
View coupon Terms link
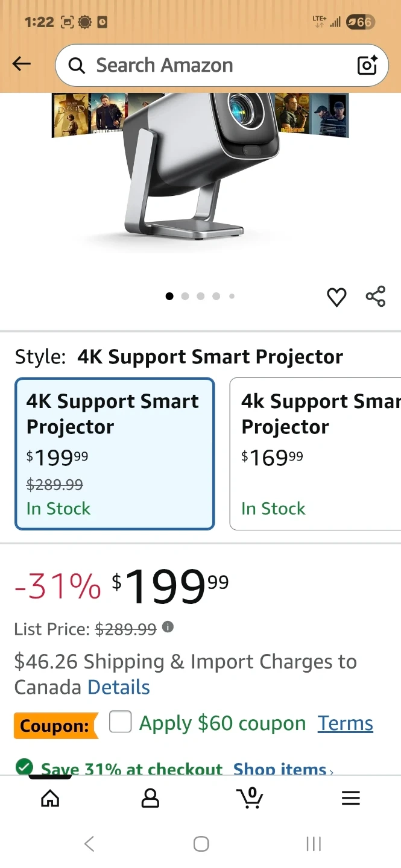click(x=346, y=723)
